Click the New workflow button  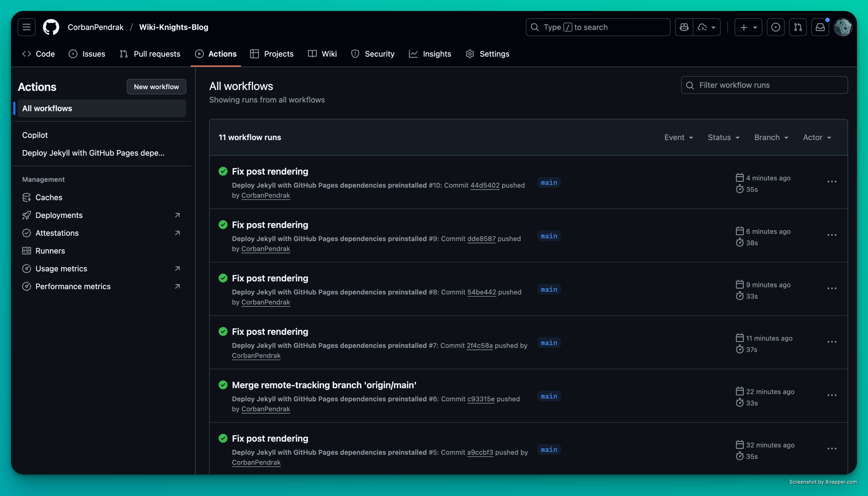156,86
